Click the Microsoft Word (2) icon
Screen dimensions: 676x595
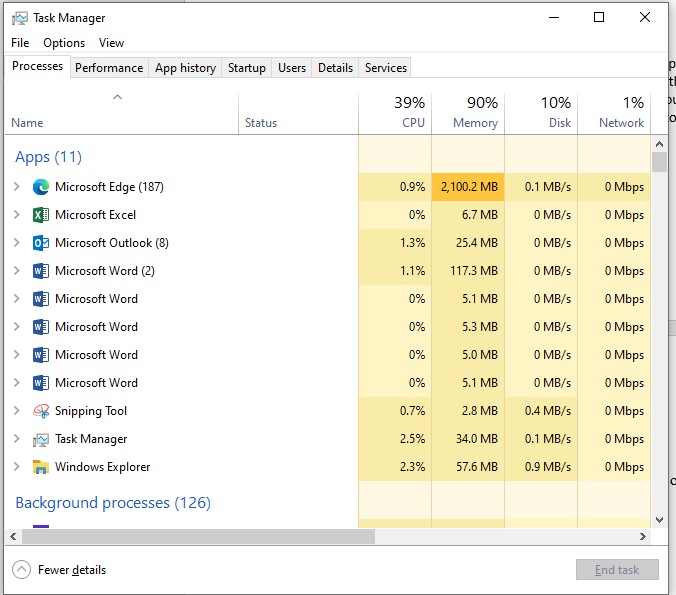(41, 271)
